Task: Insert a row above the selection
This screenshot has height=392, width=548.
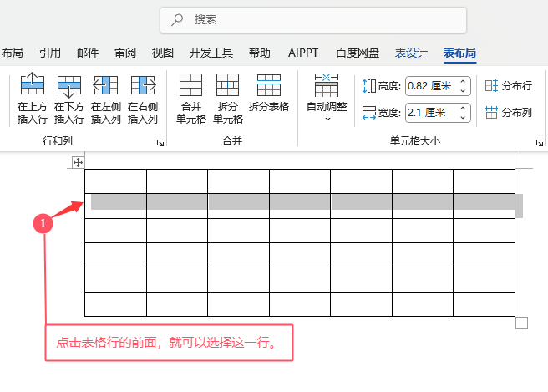Action: tap(32, 99)
